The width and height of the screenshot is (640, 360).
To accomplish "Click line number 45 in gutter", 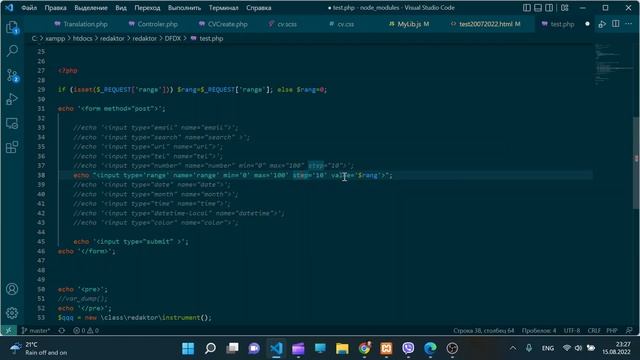I will [41, 242].
